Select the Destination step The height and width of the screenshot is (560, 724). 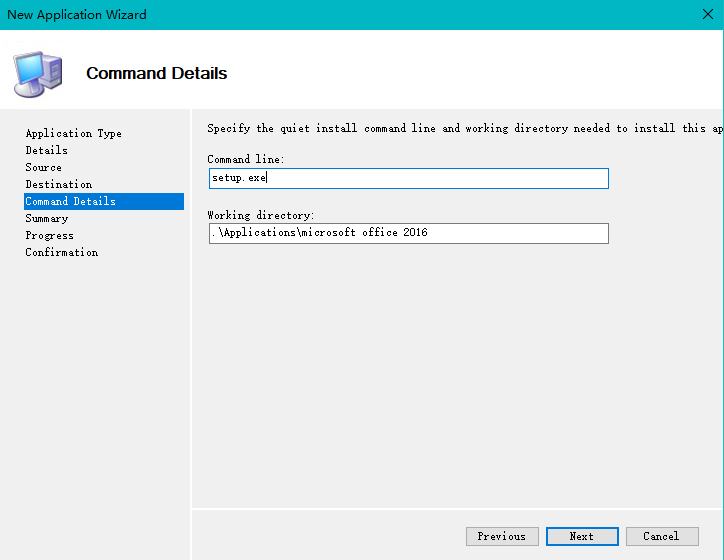coord(59,185)
